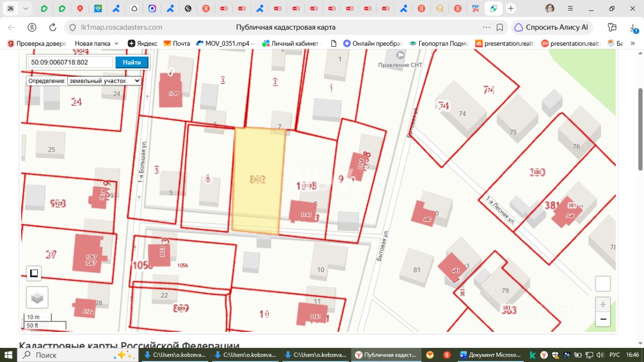Expand Новая папка bookmarks folder
Image resolution: width=644 pixels, height=362 pixels.
[x=97, y=43]
